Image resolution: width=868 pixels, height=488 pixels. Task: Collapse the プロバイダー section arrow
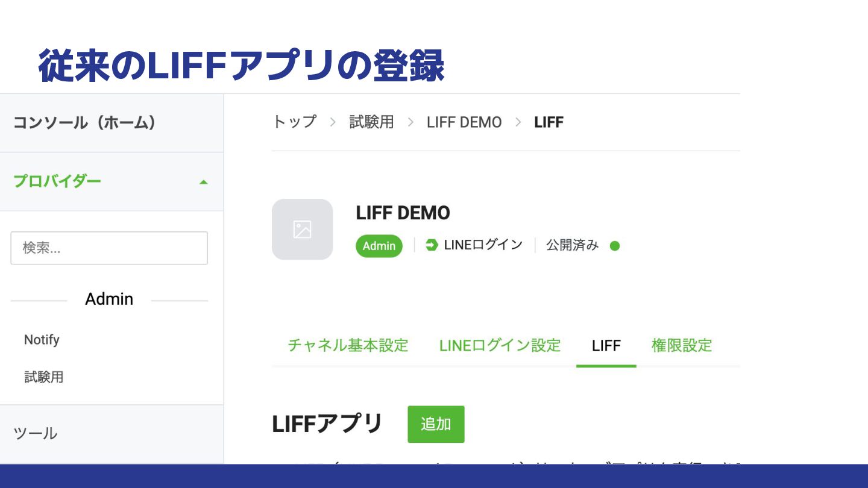coord(204,182)
